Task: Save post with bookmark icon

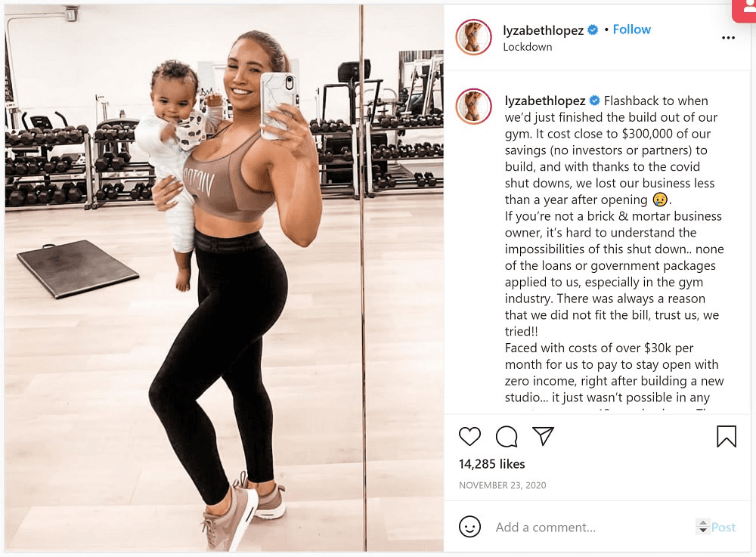Action: point(726,437)
